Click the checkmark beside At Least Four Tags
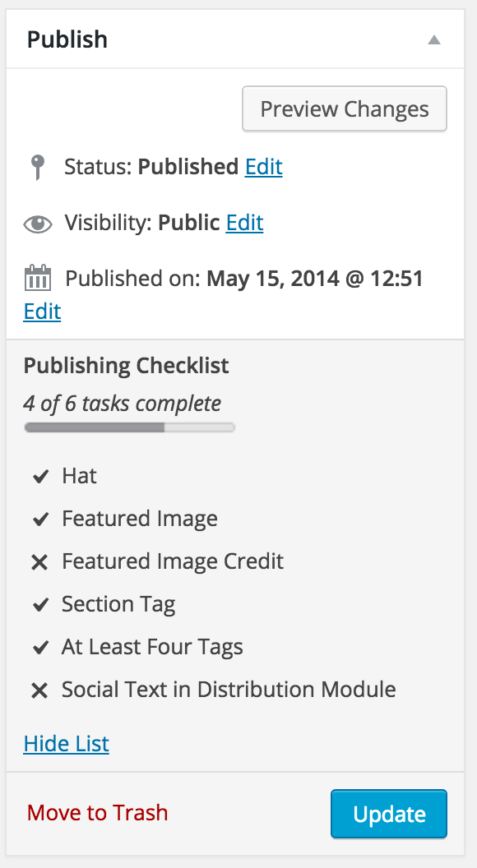The width and height of the screenshot is (477, 868). pyautogui.click(x=40, y=647)
